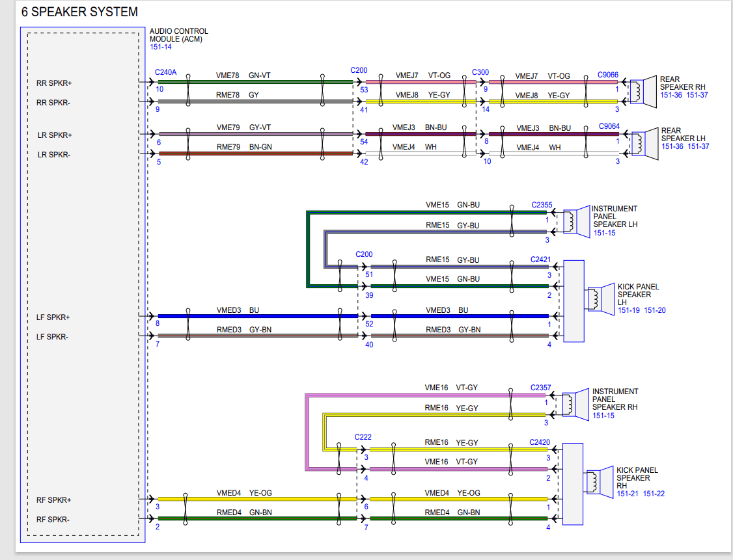Open the 151-37 reference for Rear Speaker LH
The image size is (733, 560).
point(698,146)
